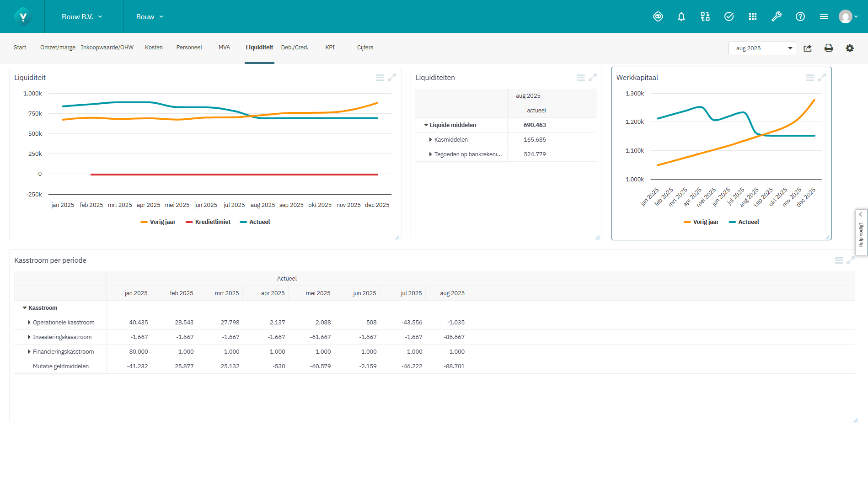Switch to the KPI tab

(x=330, y=47)
